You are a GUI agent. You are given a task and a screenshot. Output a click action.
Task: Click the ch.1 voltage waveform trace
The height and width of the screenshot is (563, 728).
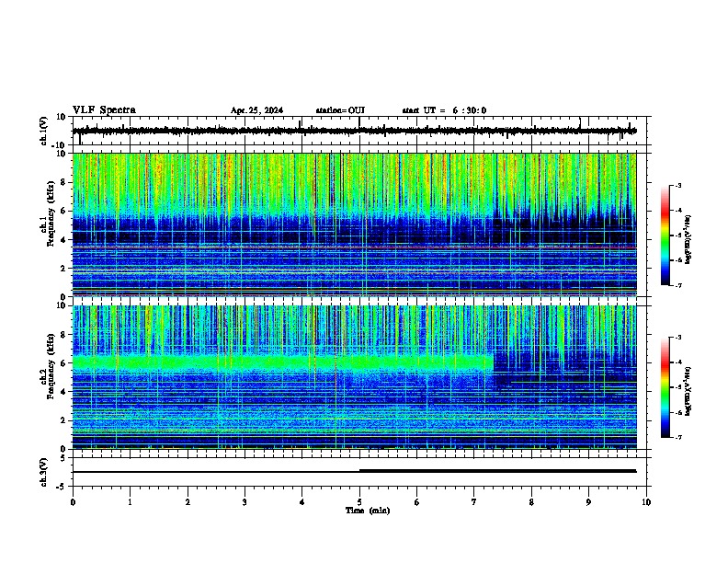[354, 131]
